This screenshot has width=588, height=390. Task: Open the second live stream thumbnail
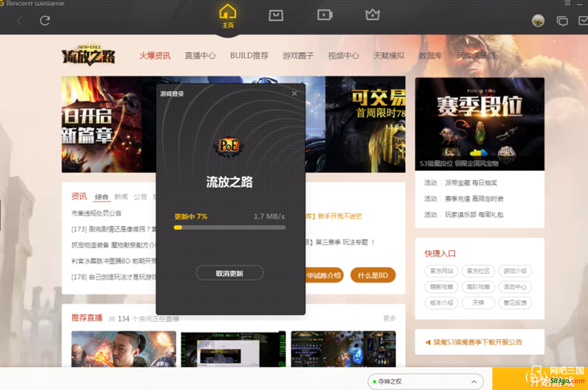tap(233, 349)
